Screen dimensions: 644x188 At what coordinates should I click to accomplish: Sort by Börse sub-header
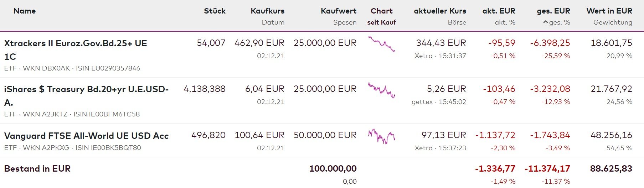coord(457,22)
